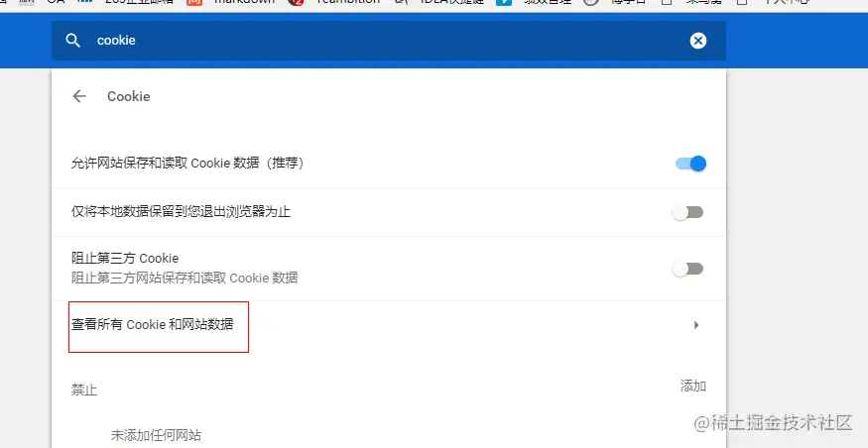Focus the search field containing cookie

pos(389,41)
